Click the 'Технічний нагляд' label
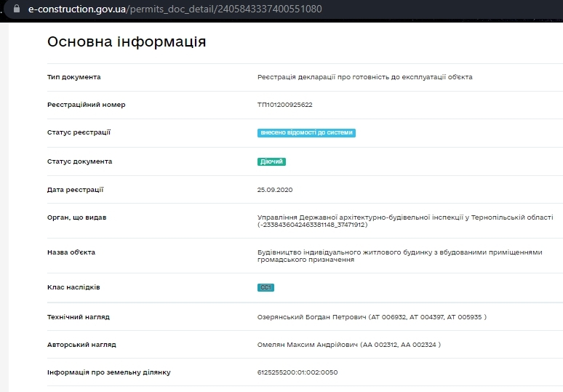This screenshot has height=392, width=563. 79,317
